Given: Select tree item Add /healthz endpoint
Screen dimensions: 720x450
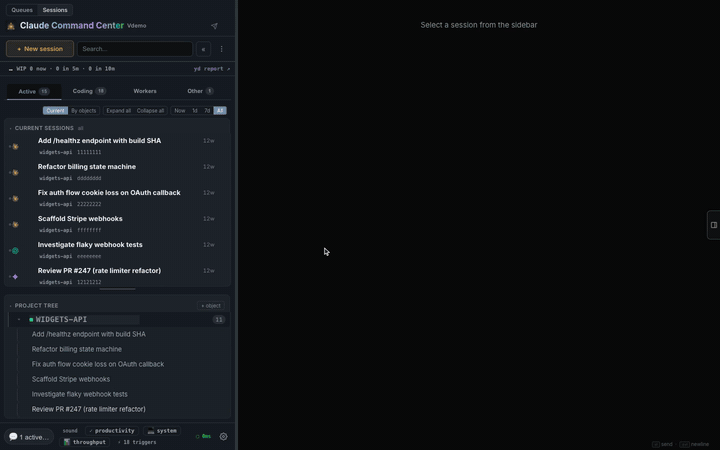Looking at the screenshot, I should (x=89, y=334).
